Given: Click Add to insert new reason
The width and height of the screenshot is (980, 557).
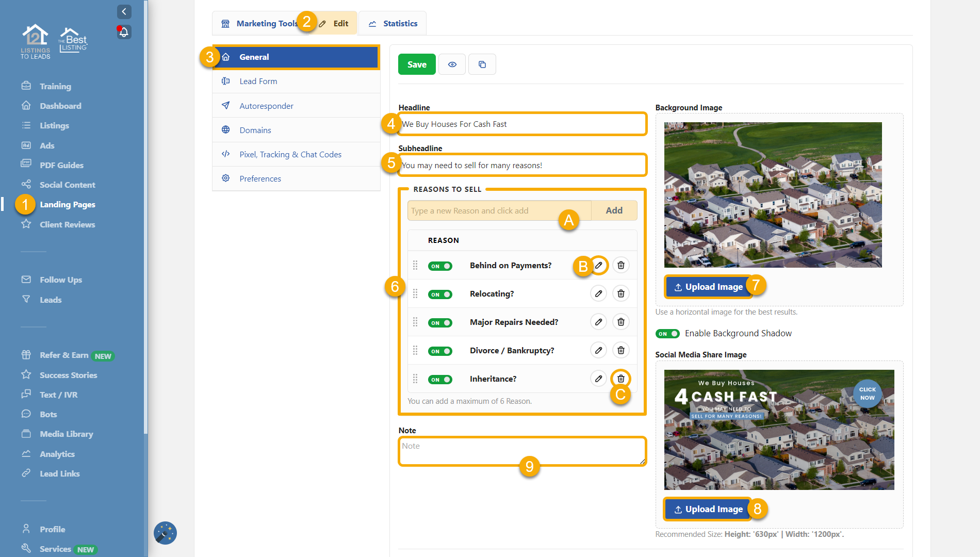Looking at the screenshot, I should click(614, 210).
